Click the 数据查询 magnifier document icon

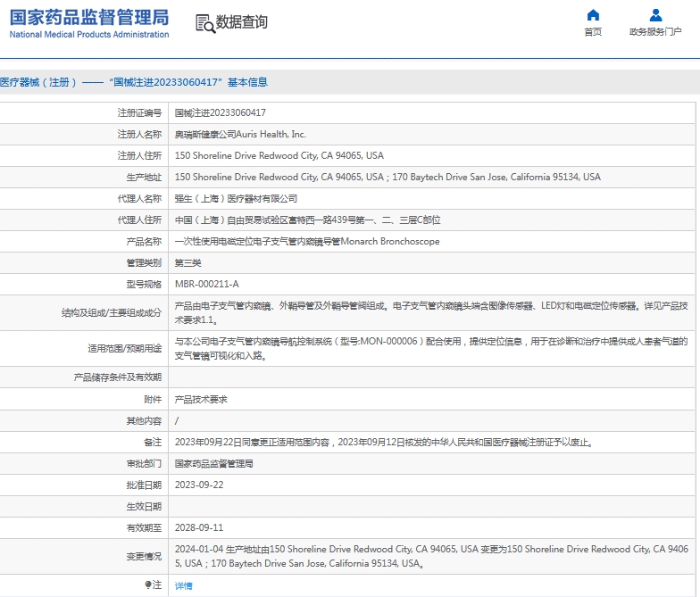(x=204, y=24)
